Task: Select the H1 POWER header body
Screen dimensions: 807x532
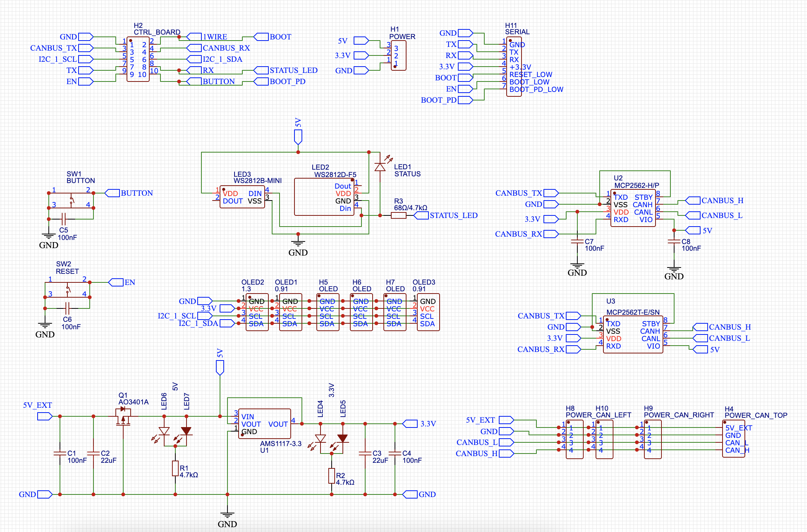Action: 399,55
